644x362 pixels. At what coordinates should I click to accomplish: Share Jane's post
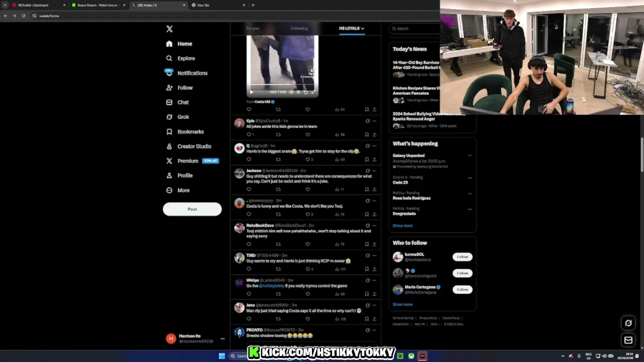pos(374,319)
